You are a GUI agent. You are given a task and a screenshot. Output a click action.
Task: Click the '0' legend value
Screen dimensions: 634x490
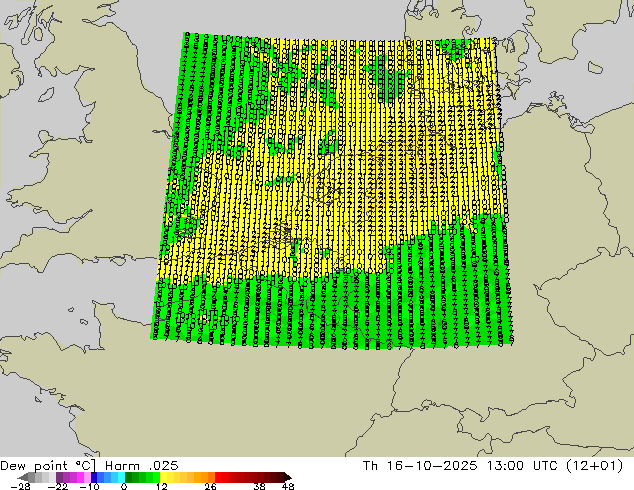point(124,486)
